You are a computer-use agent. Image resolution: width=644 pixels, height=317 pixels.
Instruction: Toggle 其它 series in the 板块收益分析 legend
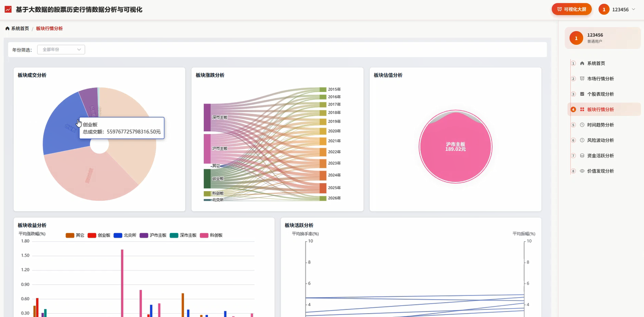point(75,235)
